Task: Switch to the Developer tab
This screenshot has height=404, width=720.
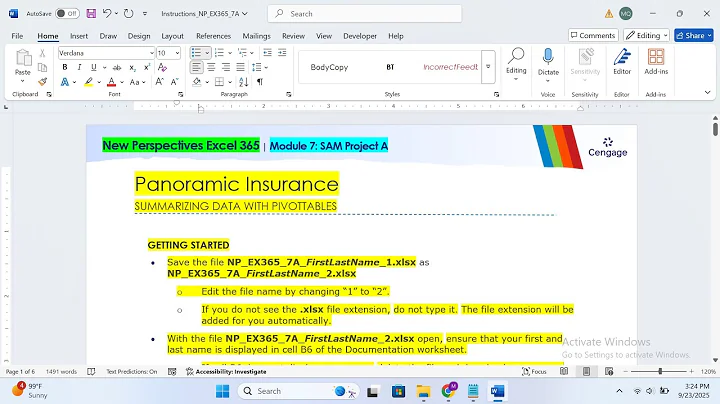Action: point(360,36)
